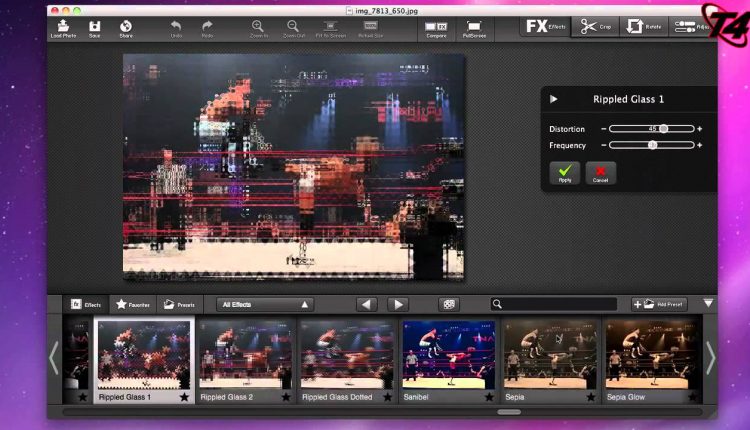Image resolution: width=750 pixels, height=430 pixels.
Task: Enter FullScreen mode from the toolbar
Action: 474,29
